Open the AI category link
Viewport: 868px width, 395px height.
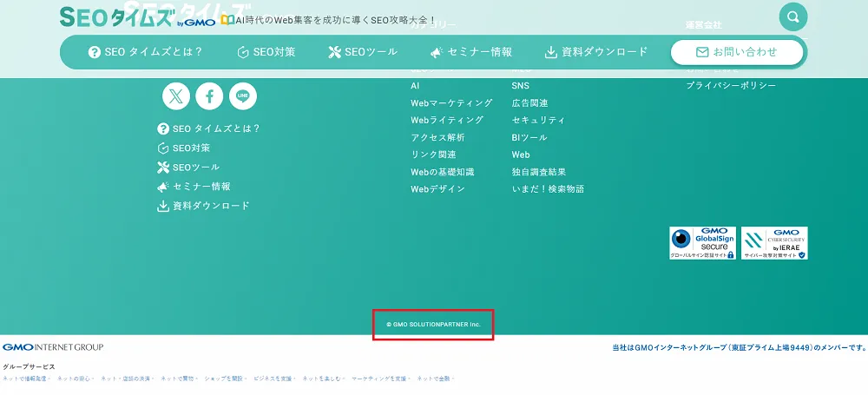point(415,86)
